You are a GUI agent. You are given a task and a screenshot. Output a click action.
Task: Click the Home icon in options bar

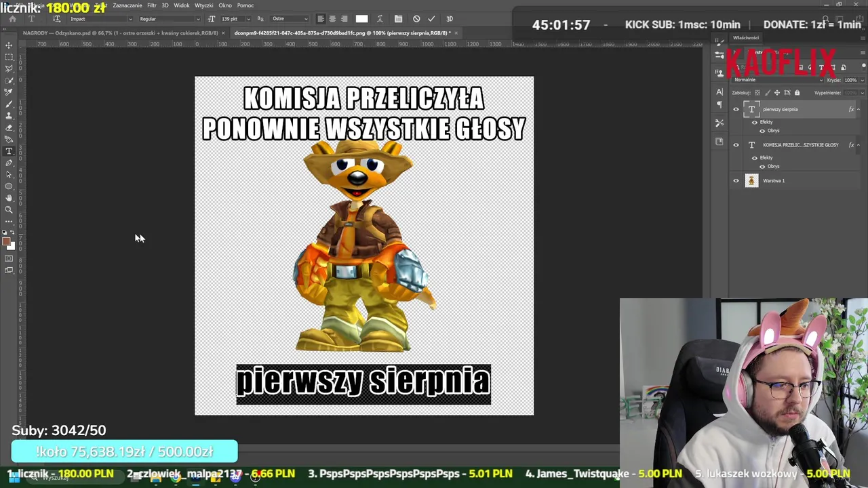pyautogui.click(x=12, y=18)
